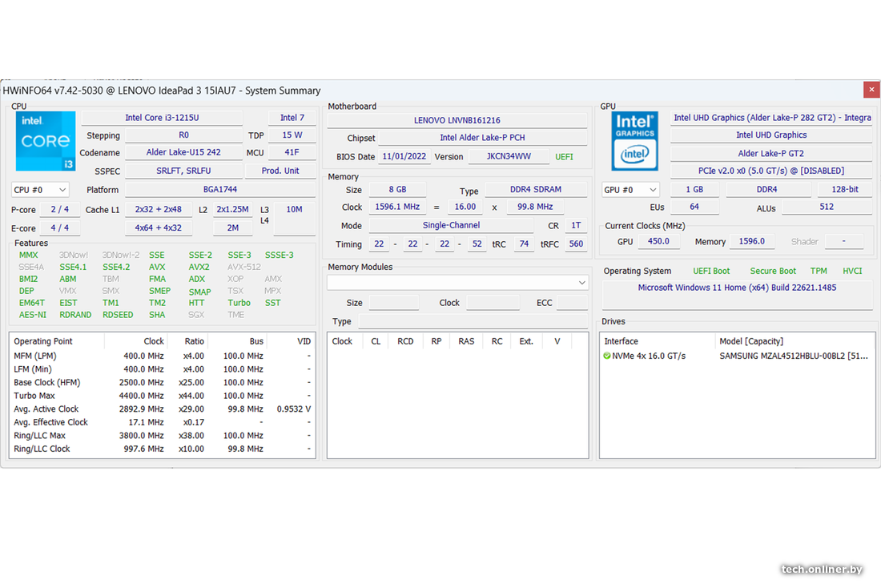Click the Model [Capacity] column header
The width and height of the screenshot is (881, 588).
click(x=751, y=341)
